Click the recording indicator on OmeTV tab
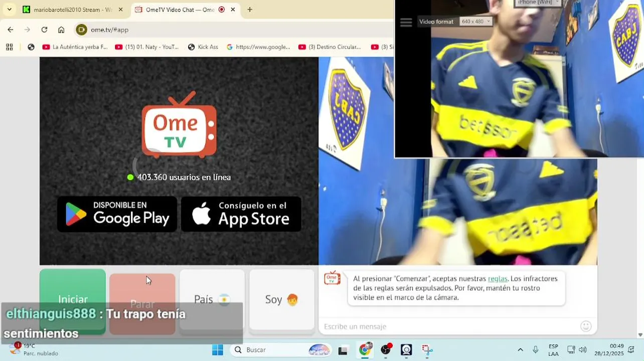The width and height of the screenshot is (644, 361). (x=222, y=10)
